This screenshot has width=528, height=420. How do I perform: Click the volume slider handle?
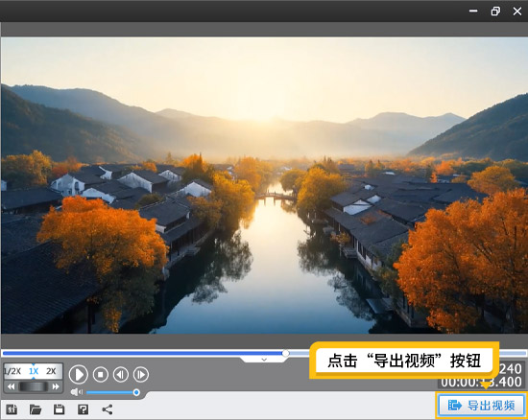136,392
